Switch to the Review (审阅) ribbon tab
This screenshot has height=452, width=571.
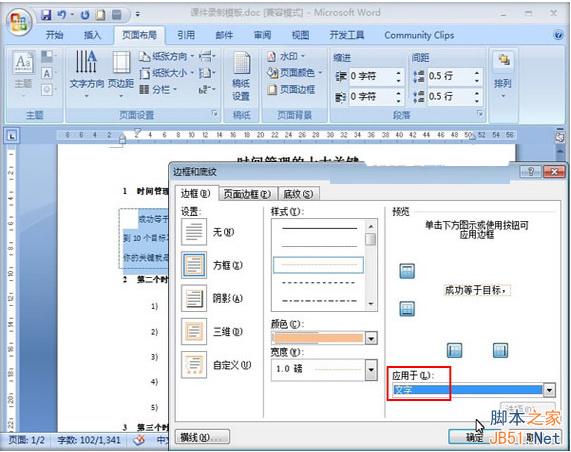pos(263,35)
